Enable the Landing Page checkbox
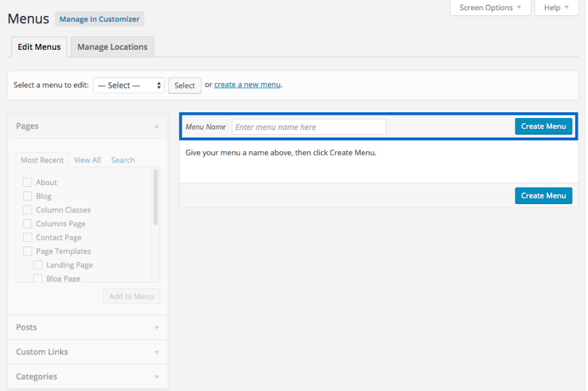Screen dimensions: 588x391 point(38,265)
